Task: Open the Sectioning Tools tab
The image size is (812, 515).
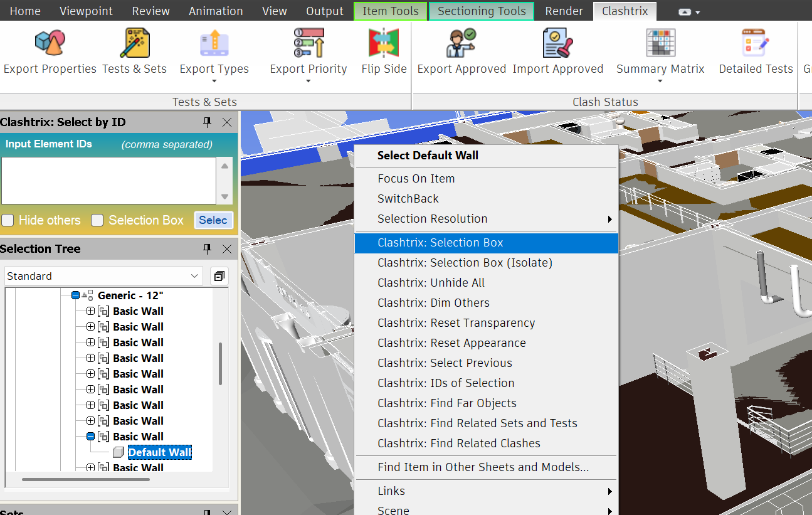Action: 482,11
